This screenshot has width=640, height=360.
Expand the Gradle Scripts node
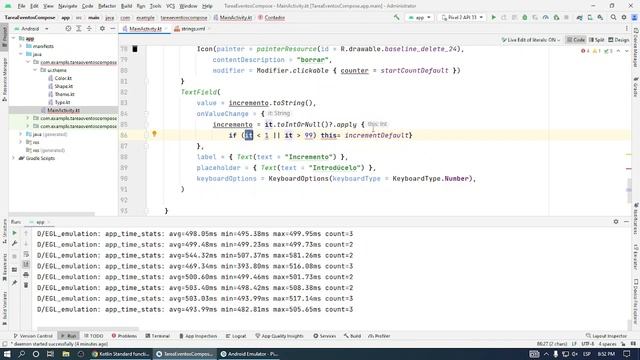pos(13,158)
